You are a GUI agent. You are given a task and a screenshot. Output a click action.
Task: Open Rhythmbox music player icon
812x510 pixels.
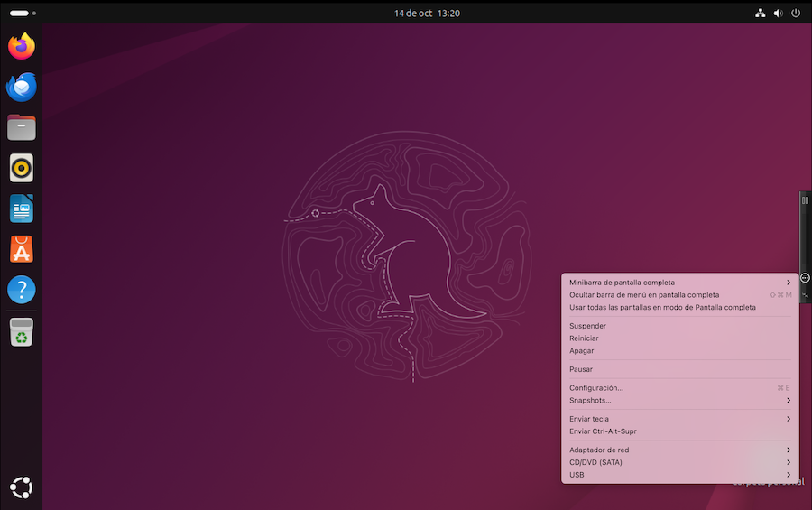(x=22, y=168)
